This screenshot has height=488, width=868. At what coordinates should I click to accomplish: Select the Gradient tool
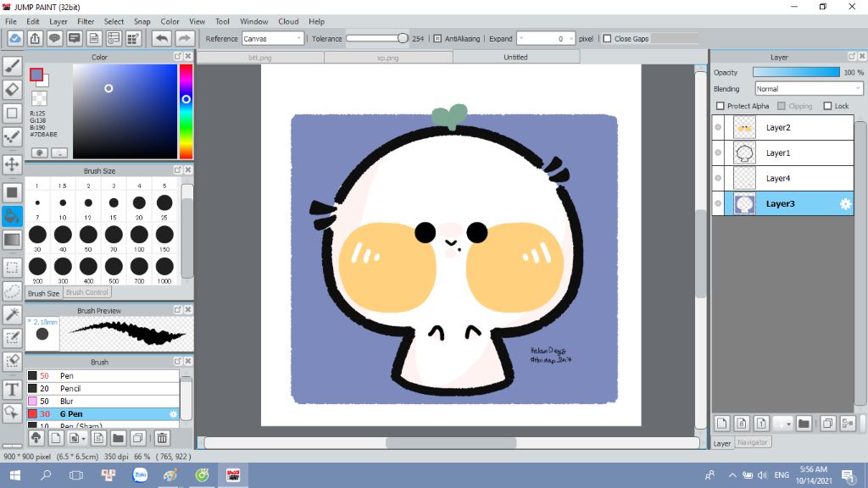tap(12, 240)
